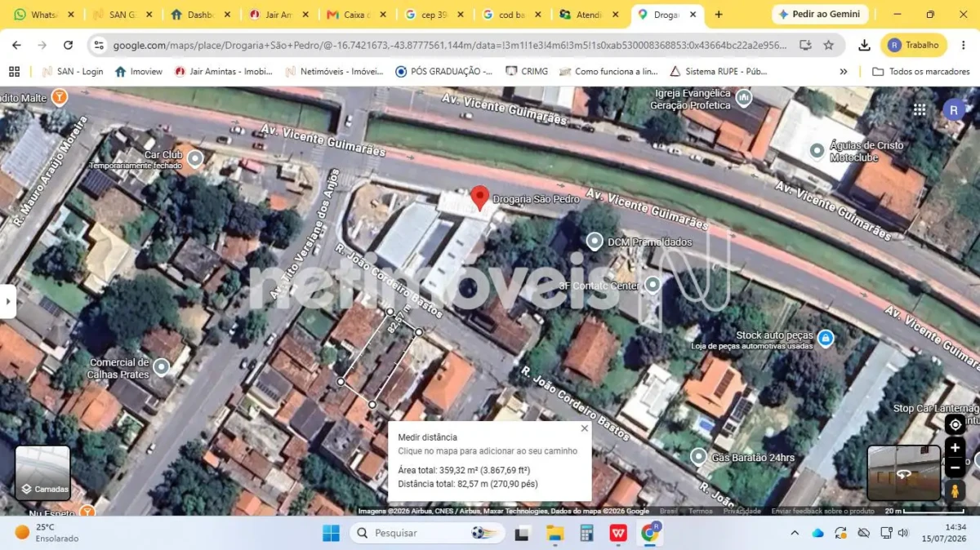Click the Termos link in map footer

click(x=701, y=511)
